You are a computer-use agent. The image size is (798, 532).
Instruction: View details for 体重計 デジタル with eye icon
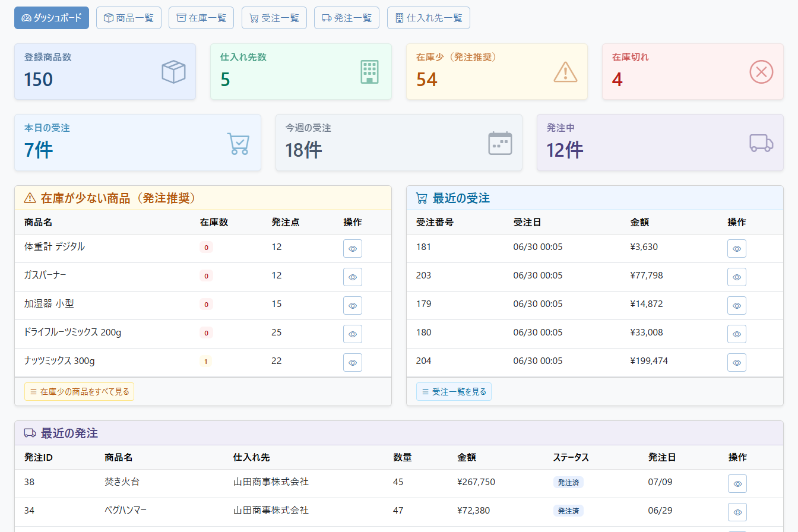353,249
